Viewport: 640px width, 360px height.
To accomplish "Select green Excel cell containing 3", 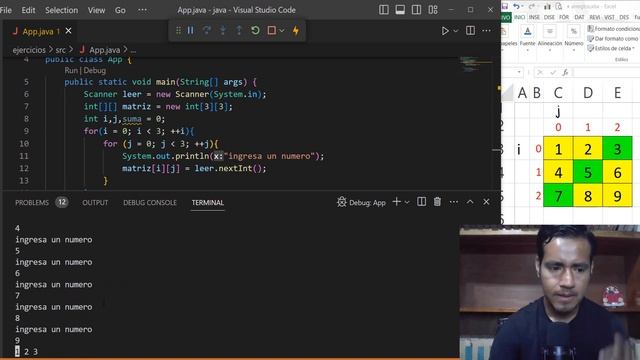I will coord(617,149).
